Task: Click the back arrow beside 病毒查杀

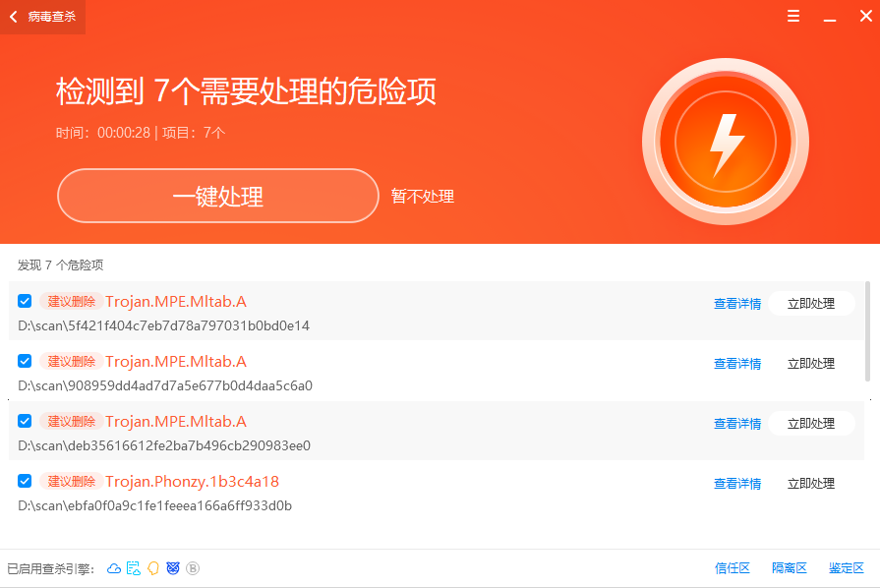Action: tap(14, 17)
